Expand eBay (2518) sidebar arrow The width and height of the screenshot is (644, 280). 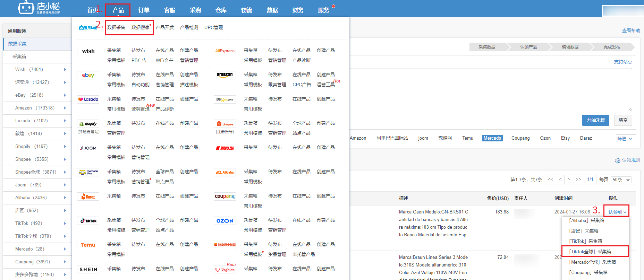coord(65,95)
